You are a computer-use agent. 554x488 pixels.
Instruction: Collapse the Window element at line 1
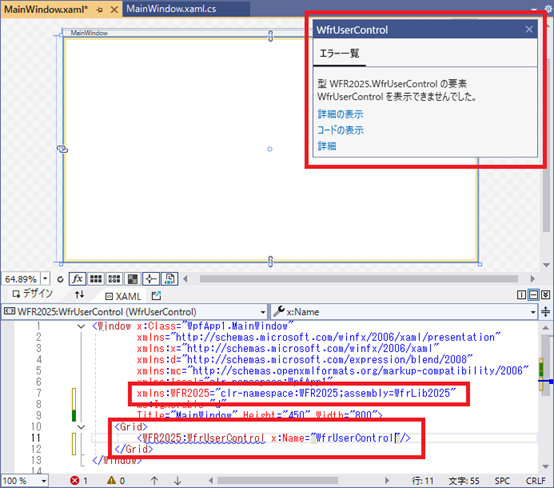pos(81,326)
